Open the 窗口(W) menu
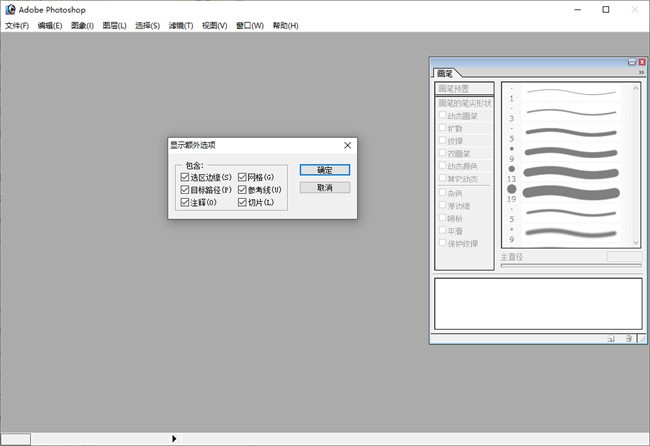This screenshot has height=446, width=650. [250, 26]
